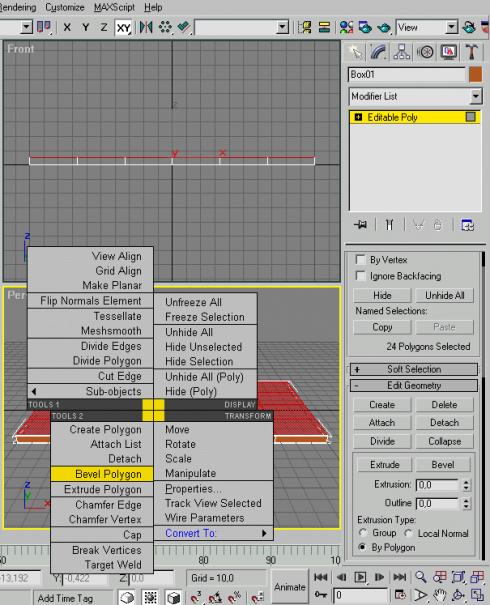
Task: Open the Utilities hammer panel tab
Action: [x=472, y=52]
